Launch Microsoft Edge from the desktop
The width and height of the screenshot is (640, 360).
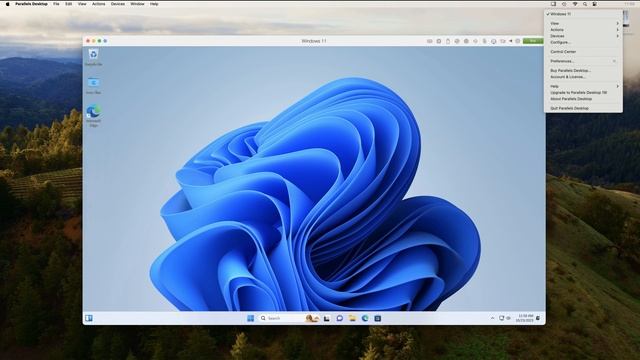[x=93, y=116]
